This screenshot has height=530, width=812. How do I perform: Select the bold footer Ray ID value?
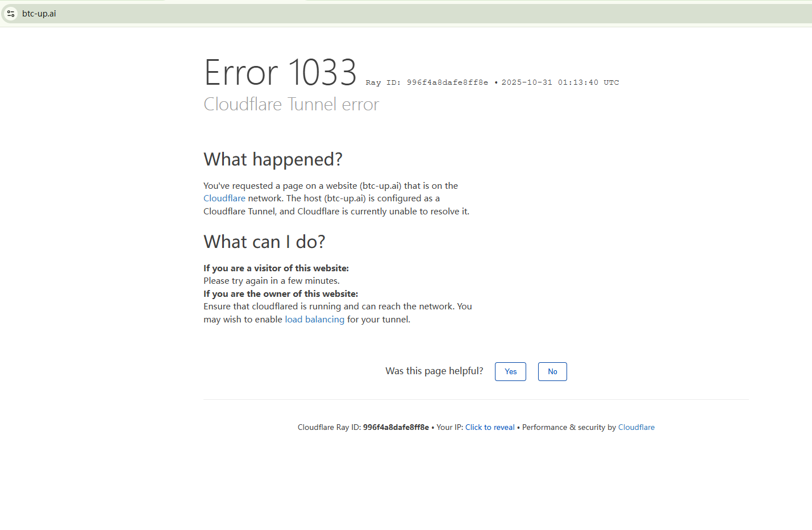[396, 428]
